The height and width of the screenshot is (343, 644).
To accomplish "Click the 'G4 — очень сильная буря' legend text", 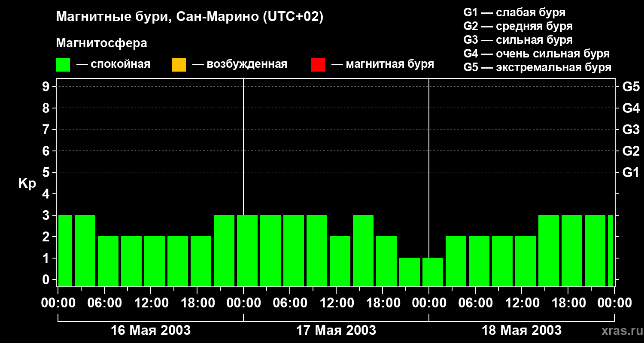I will (537, 54).
